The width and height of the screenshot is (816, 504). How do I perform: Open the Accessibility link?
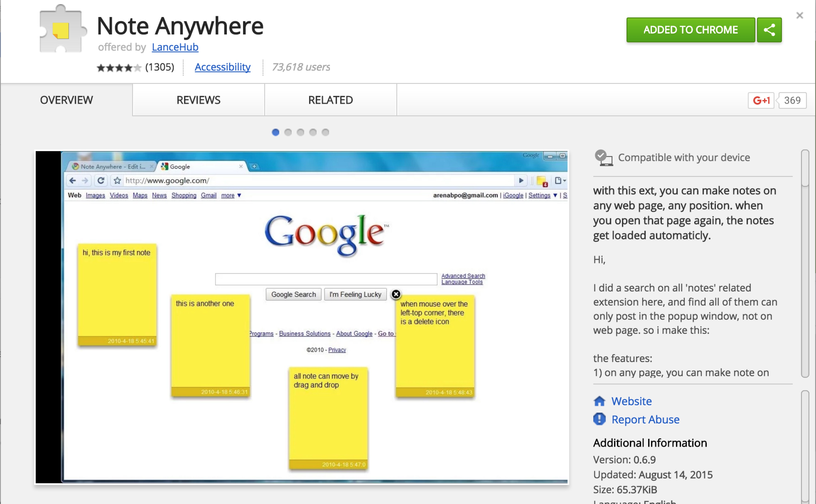(222, 67)
